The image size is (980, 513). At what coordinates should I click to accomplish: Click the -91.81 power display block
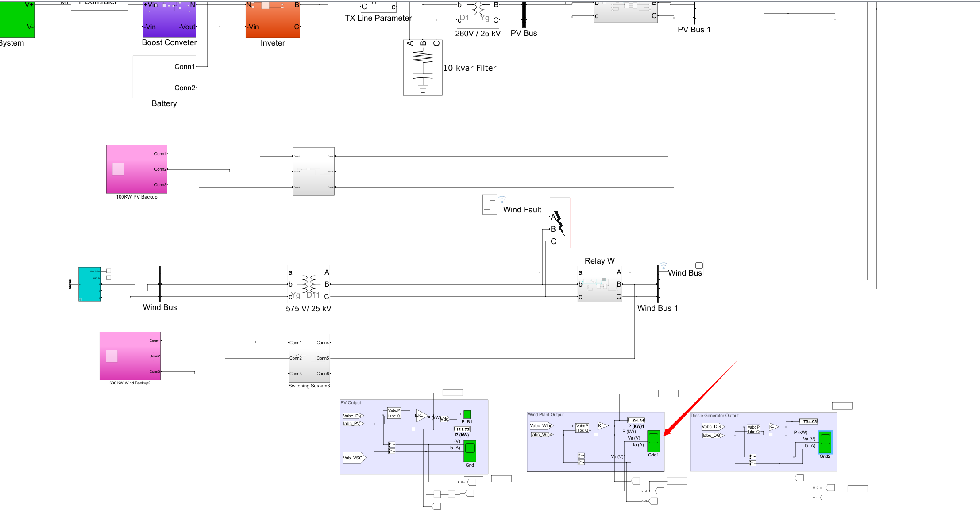point(636,421)
